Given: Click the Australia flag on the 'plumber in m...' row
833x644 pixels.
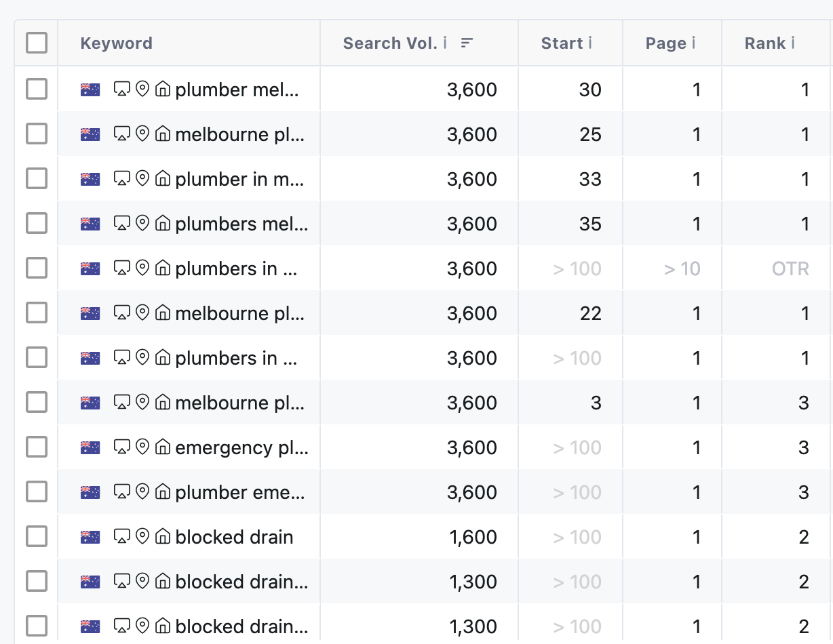Looking at the screenshot, I should tap(89, 179).
